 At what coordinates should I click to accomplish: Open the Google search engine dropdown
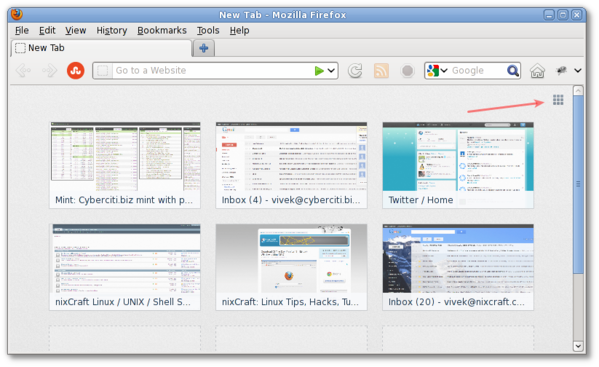[x=437, y=71]
